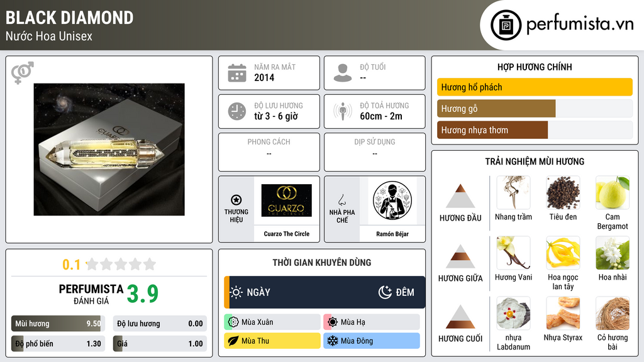Select the Hoa nhài note image
This screenshot has height=362, width=644.
[613, 253]
